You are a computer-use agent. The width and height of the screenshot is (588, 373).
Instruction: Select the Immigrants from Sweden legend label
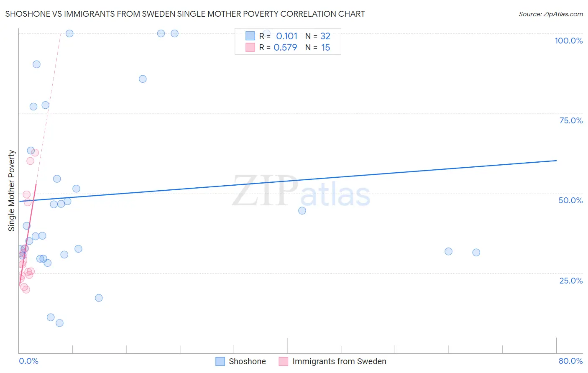[339, 361]
